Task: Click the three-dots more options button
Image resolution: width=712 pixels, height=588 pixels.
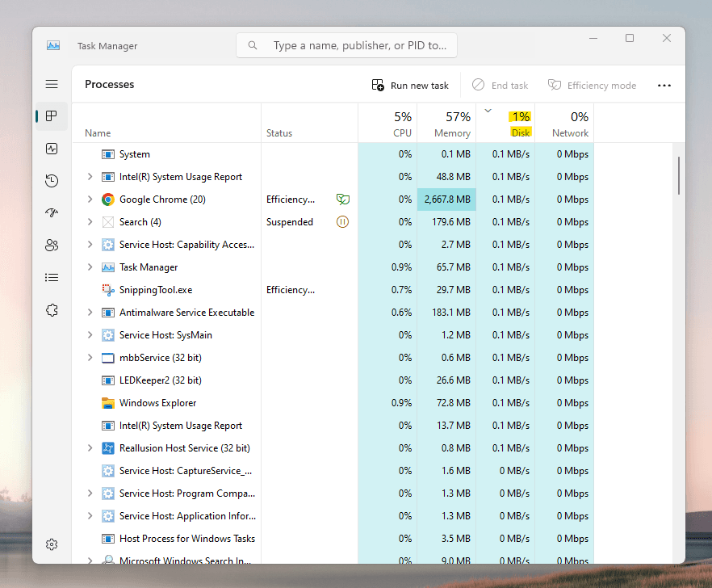Action: click(664, 86)
